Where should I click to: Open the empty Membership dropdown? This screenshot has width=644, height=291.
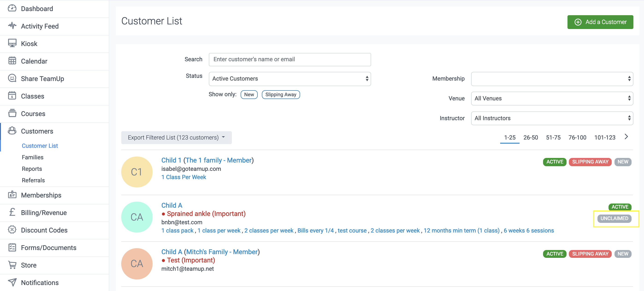coord(552,79)
